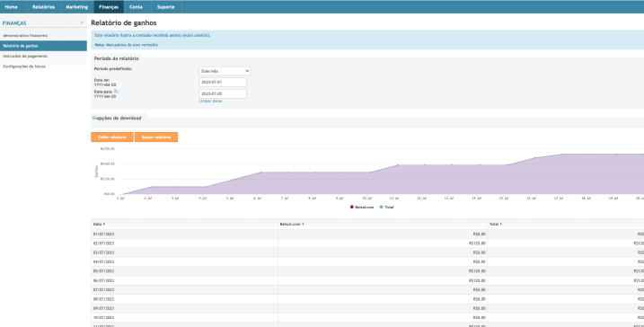
Task: Open the Relatórios menu
Action: pyautogui.click(x=43, y=7)
